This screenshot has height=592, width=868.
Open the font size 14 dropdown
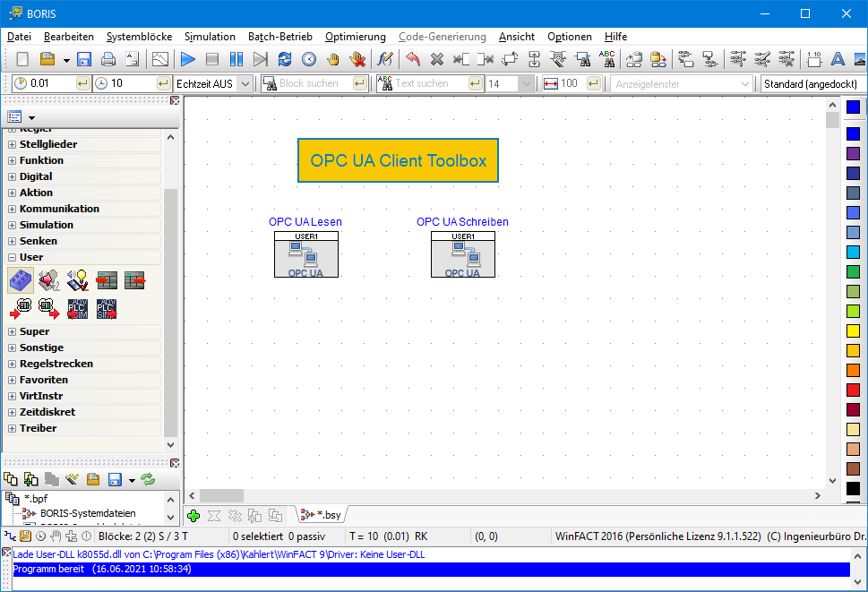(x=526, y=83)
